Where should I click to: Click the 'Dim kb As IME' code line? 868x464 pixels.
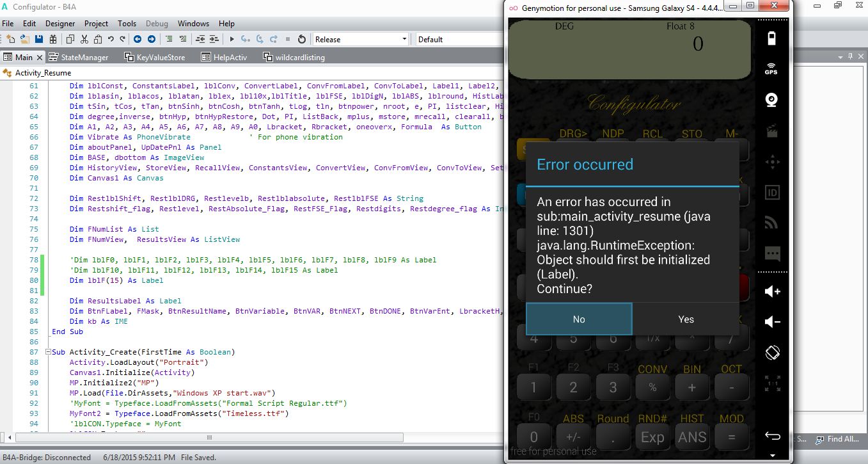point(99,321)
